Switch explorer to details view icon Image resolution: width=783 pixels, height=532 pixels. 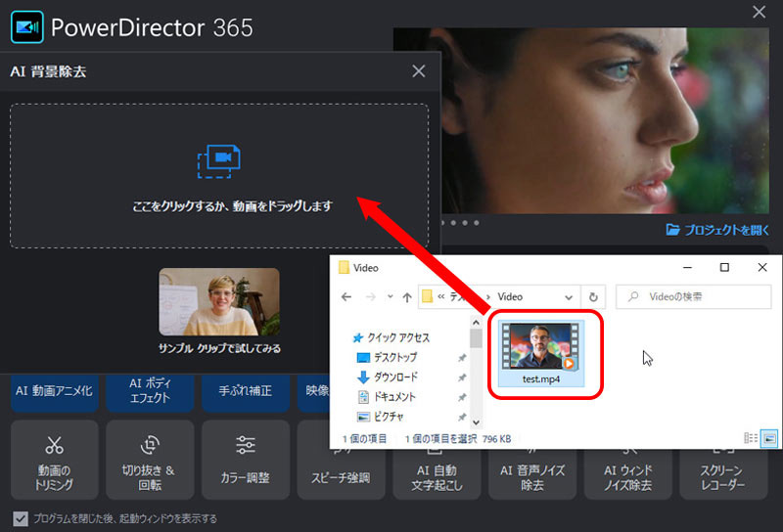[751, 438]
